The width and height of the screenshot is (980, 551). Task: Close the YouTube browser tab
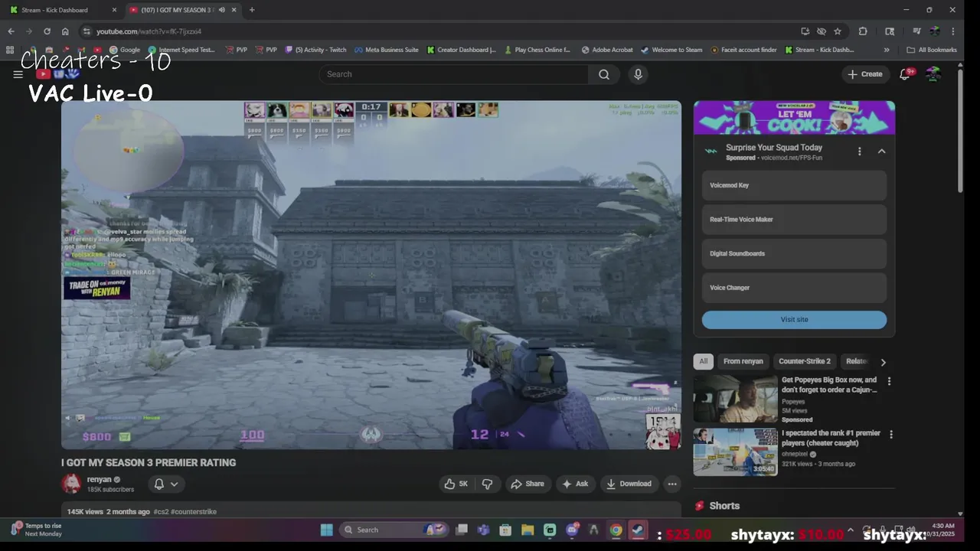pos(234,10)
